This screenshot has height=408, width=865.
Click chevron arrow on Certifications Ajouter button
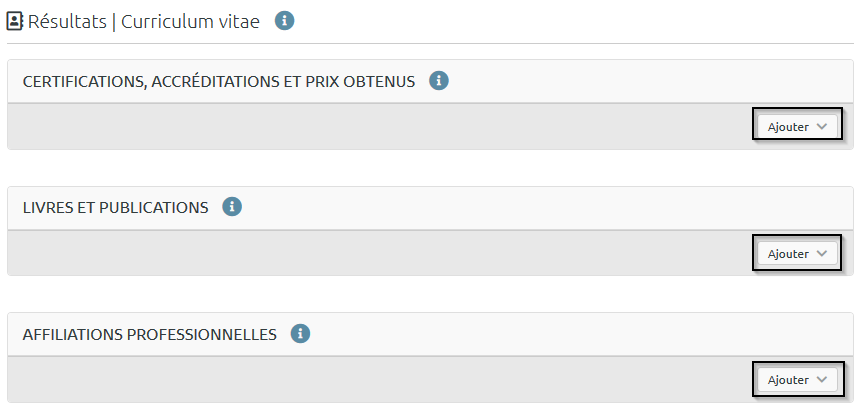coord(822,127)
